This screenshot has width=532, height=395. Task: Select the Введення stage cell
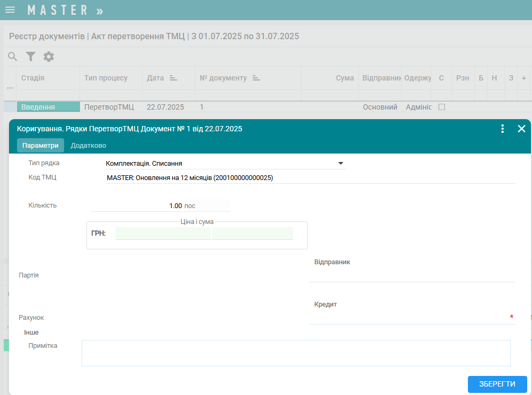tap(49, 107)
